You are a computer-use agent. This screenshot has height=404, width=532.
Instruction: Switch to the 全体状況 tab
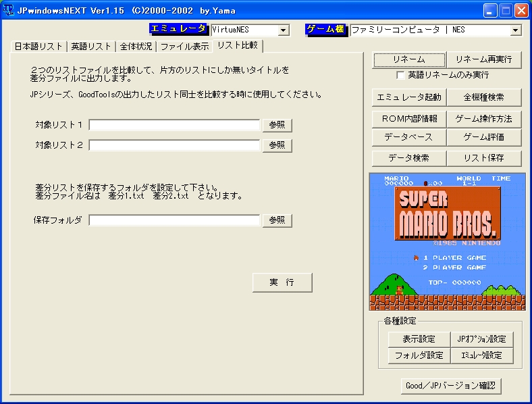[136, 46]
